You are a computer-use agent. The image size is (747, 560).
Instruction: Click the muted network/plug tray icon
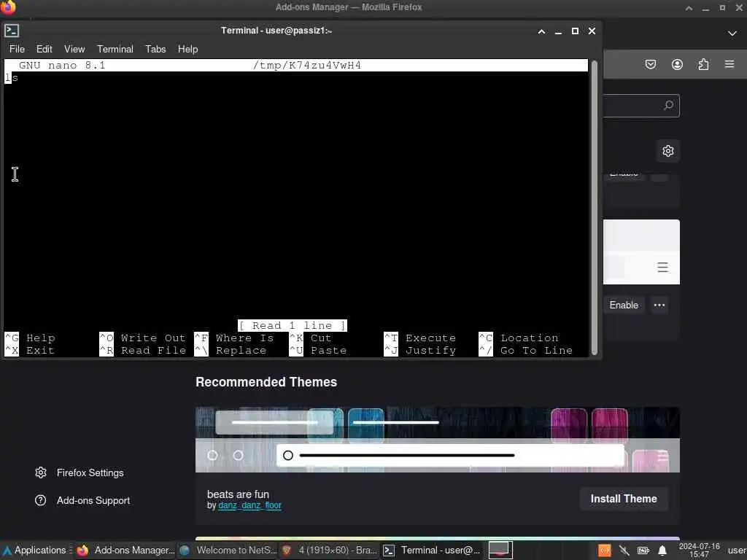click(624, 551)
